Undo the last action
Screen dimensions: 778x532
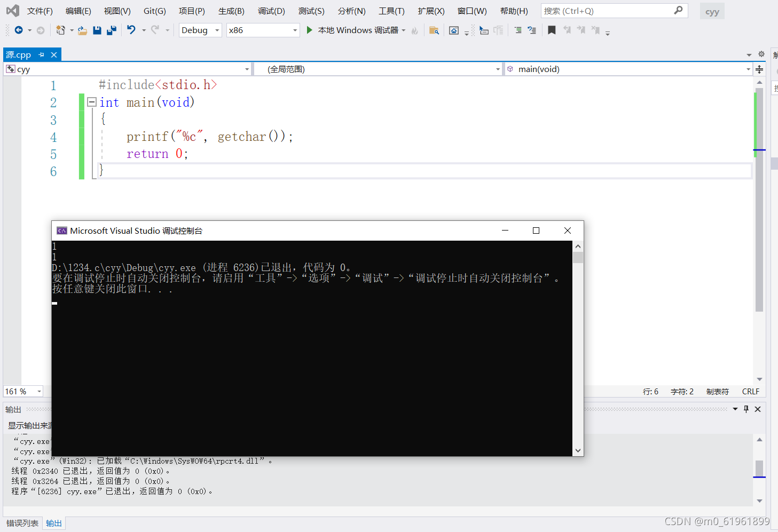(131, 30)
